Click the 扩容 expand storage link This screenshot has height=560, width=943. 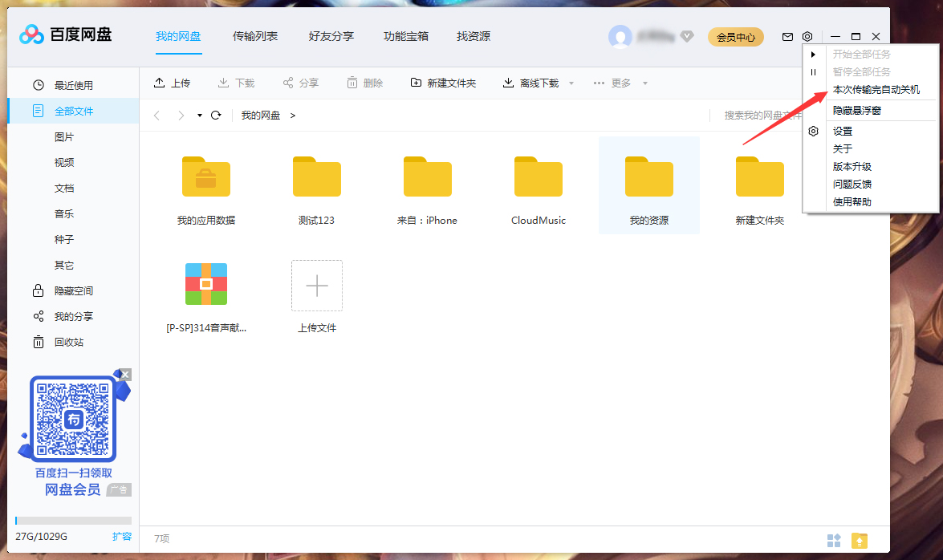point(122,536)
